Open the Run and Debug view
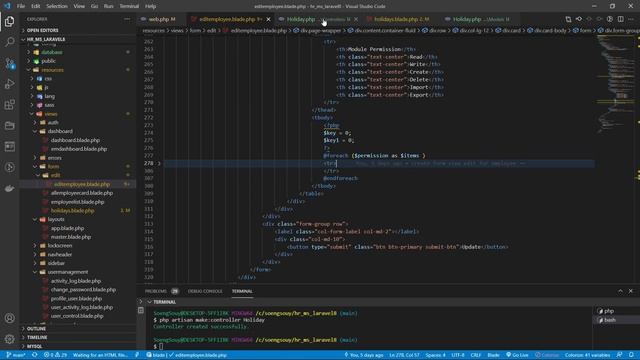Screen dimensions: 640x360 [x=9, y=84]
